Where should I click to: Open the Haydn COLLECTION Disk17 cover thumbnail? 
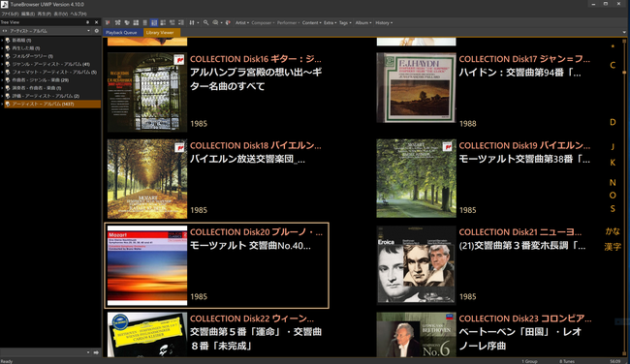pyautogui.click(x=416, y=87)
